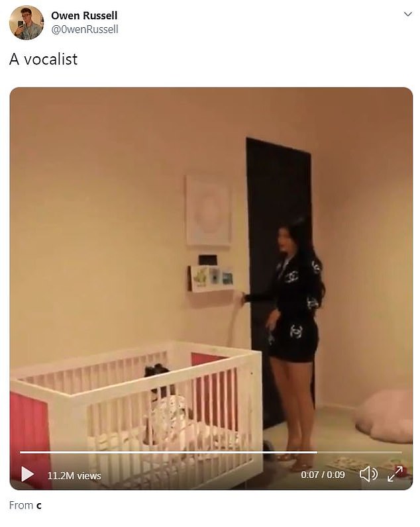Click the 11.2M views counter
The image size is (420, 527).
74,476
